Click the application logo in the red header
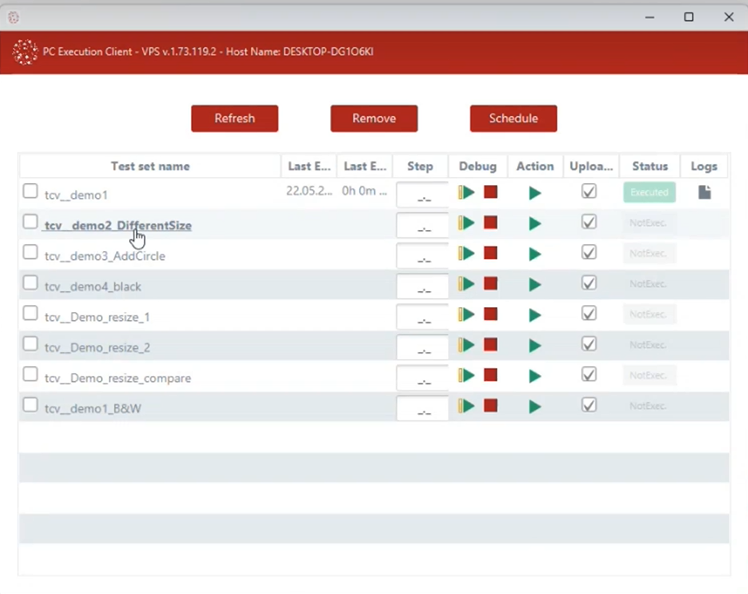The width and height of the screenshot is (748, 594). 24,52
